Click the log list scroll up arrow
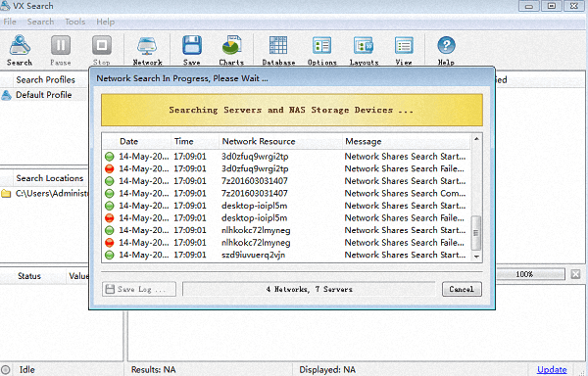The width and height of the screenshot is (588, 376). point(476,139)
